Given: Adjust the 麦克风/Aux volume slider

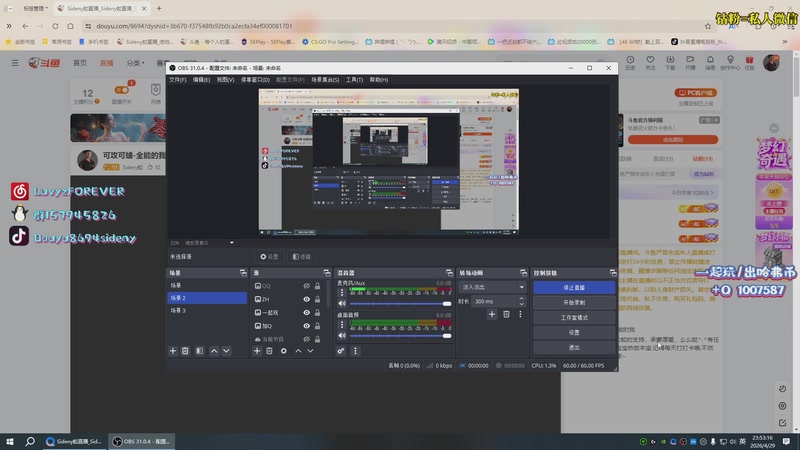Looking at the screenshot, I should click(400, 304).
